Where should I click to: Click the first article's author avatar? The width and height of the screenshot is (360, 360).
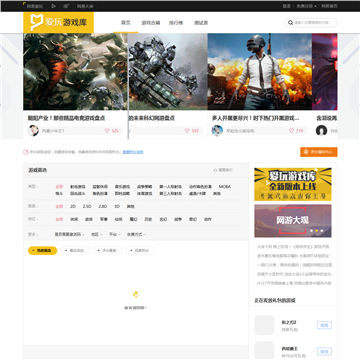tap(33, 131)
